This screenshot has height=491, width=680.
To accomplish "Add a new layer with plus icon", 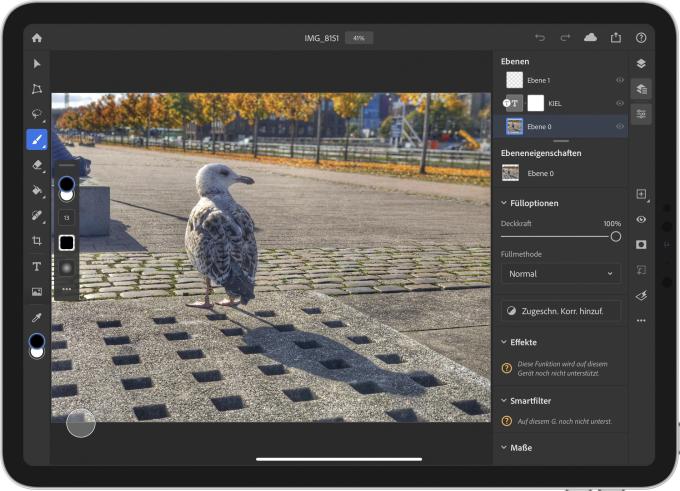I will [641, 194].
